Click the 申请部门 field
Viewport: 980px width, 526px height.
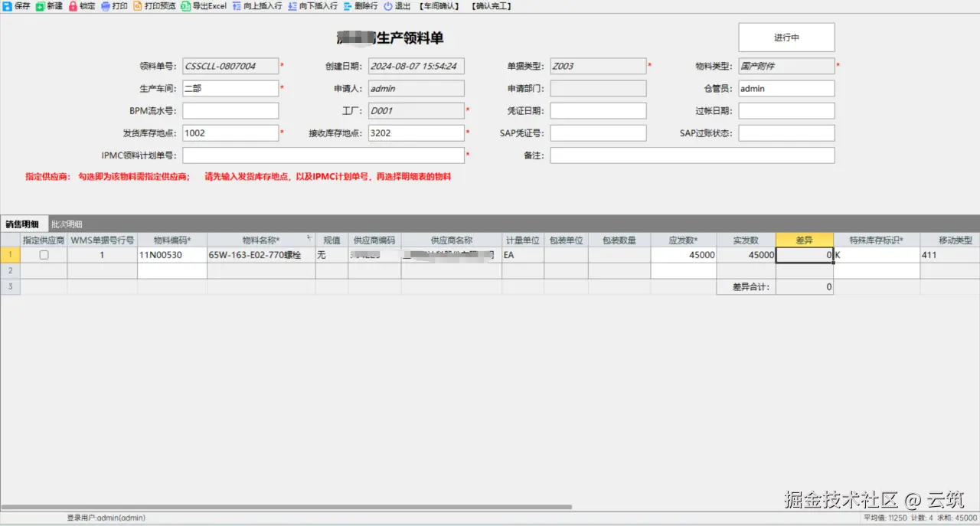click(x=598, y=88)
